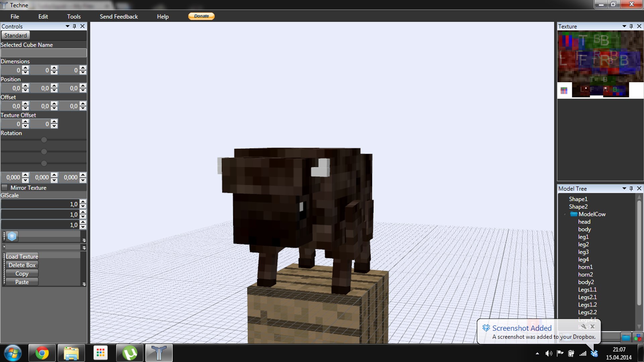Open the Model Tree panel options dropdown
This screenshot has height=362, width=644.
[624, 189]
